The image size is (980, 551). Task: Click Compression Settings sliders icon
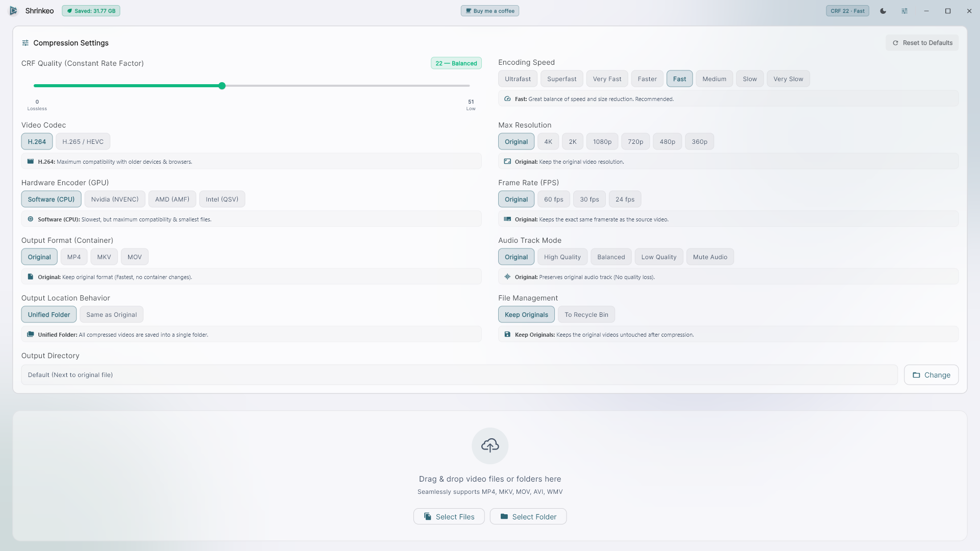click(x=26, y=43)
